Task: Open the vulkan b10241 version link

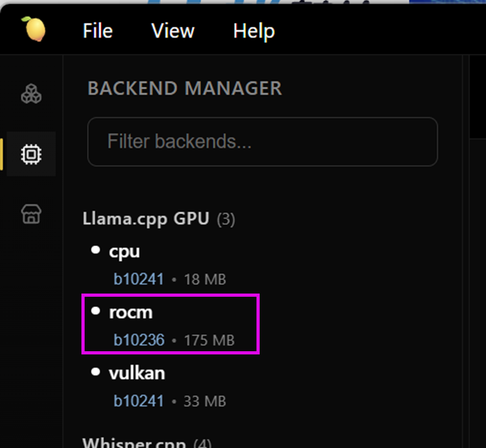Action: [x=138, y=401]
